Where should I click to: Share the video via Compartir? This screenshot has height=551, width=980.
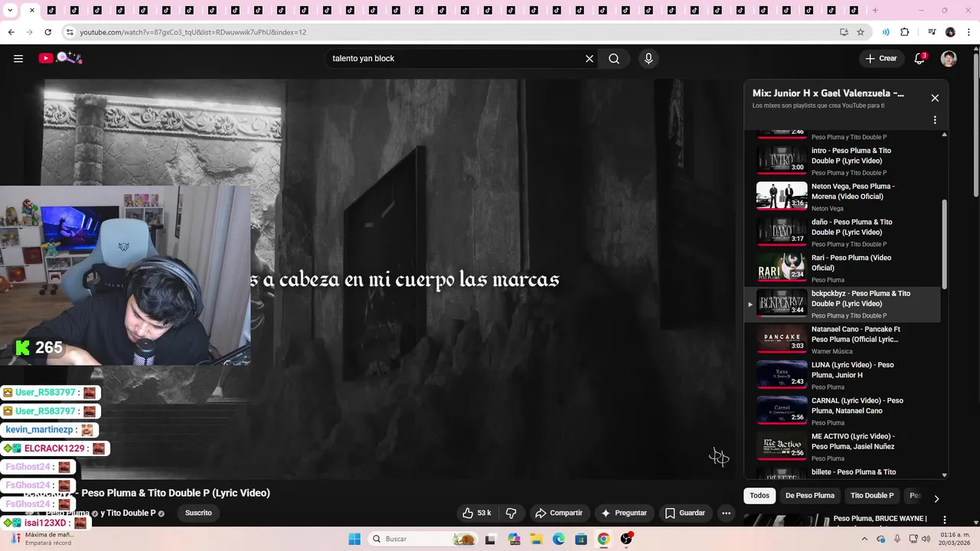click(x=559, y=513)
